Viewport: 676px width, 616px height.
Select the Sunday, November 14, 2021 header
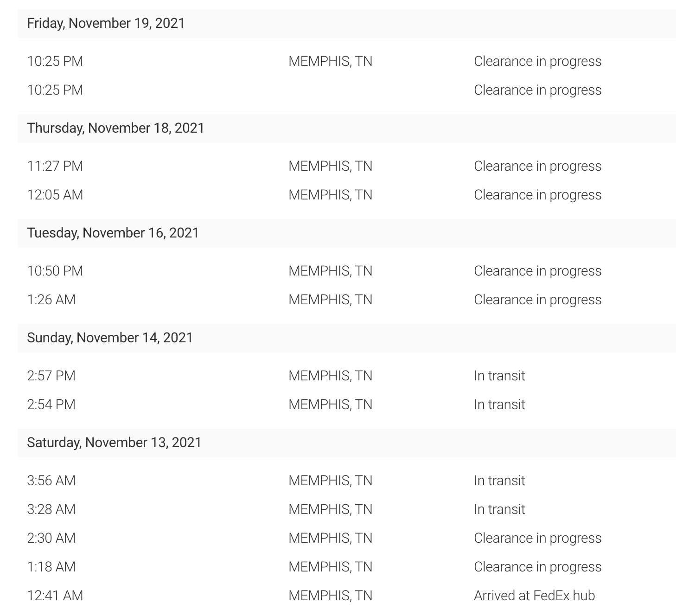pos(109,338)
